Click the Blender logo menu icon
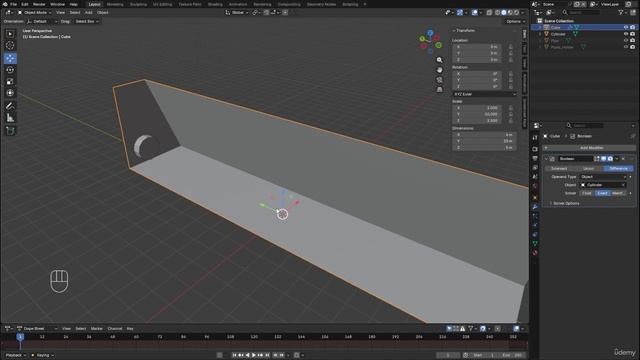 click(5, 4)
